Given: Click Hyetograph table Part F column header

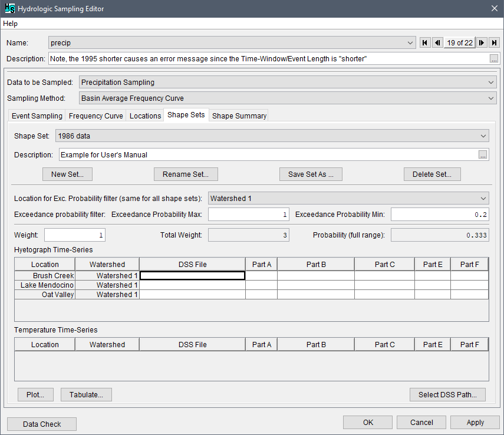Looking at the screenshot, I should click(470, 264).
